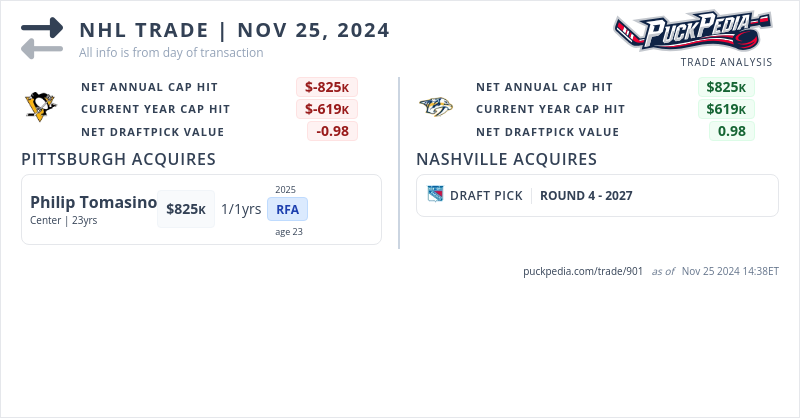Click Pittsburgh's -0.98 draft pick value badge
The image size is (800, 418).
[332, 131]
